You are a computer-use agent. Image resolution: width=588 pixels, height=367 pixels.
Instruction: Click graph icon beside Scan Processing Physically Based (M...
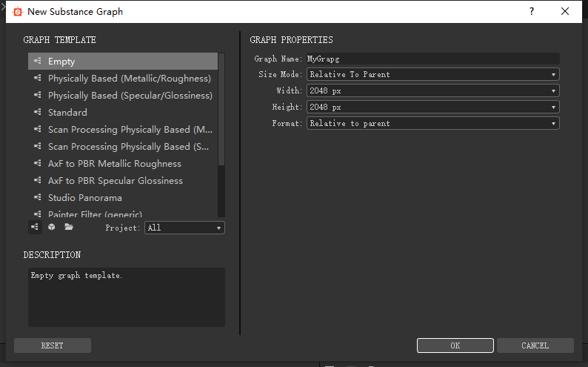click(37, 129)
